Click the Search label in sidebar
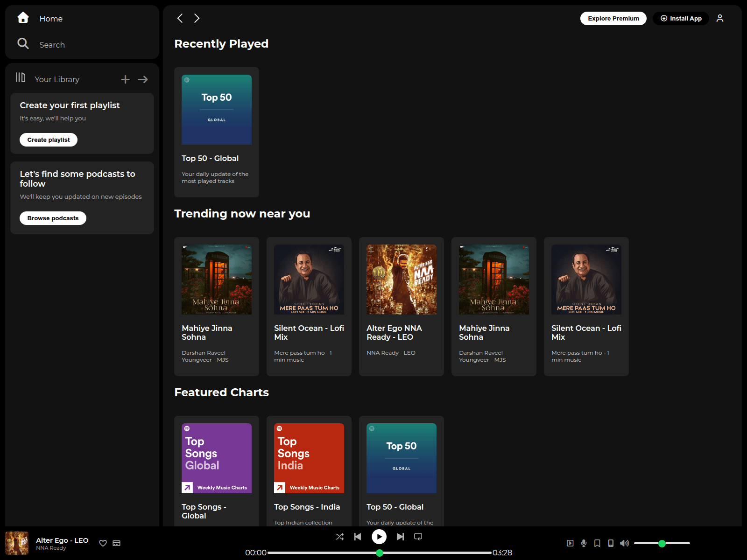 [52, 45]
